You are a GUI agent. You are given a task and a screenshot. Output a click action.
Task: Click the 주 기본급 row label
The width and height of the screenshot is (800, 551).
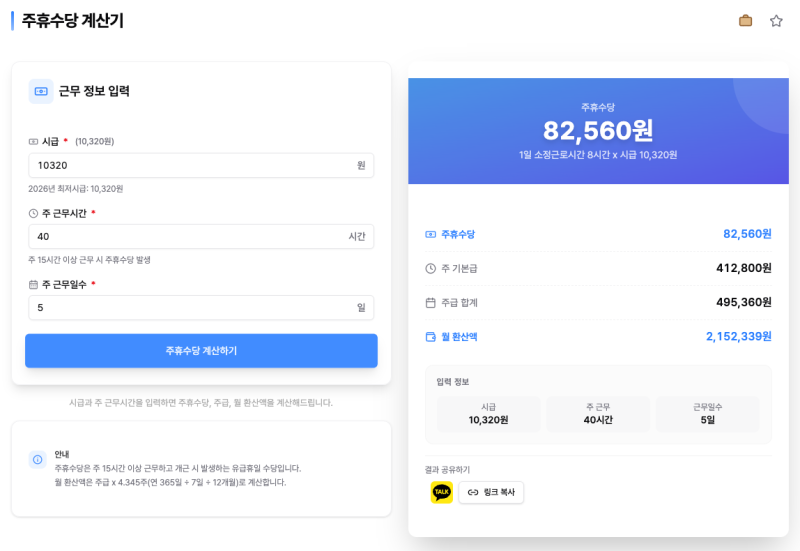pyautogui.click(x=459, y=268)
